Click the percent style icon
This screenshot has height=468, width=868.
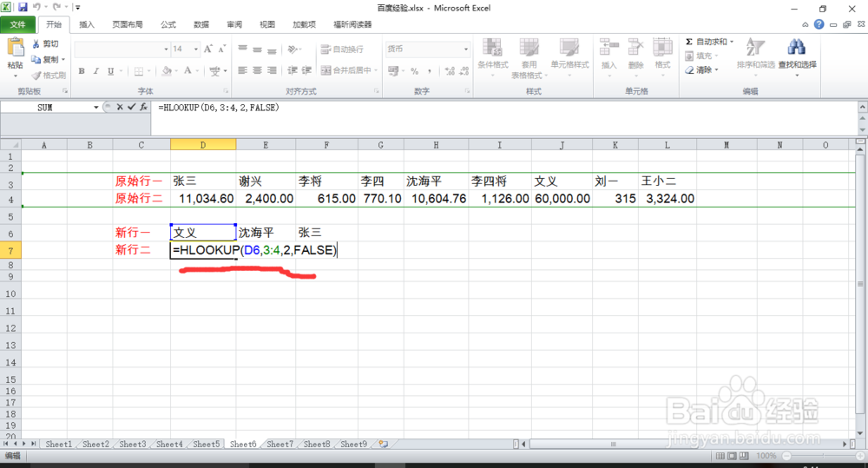pyautogui.click(x=415, y=71)
